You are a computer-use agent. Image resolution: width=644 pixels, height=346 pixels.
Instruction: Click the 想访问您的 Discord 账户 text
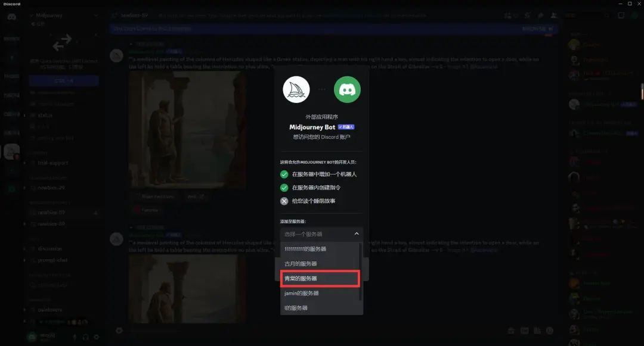321,137
